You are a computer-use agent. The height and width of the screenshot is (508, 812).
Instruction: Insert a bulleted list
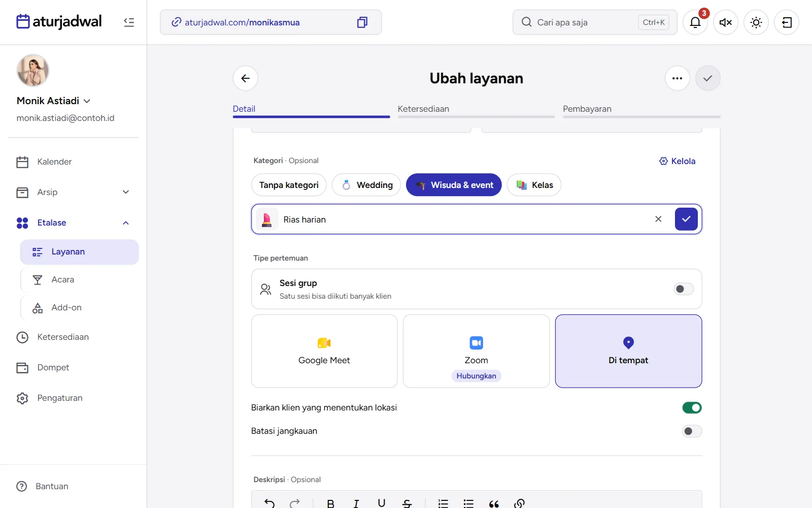(468, 503)
